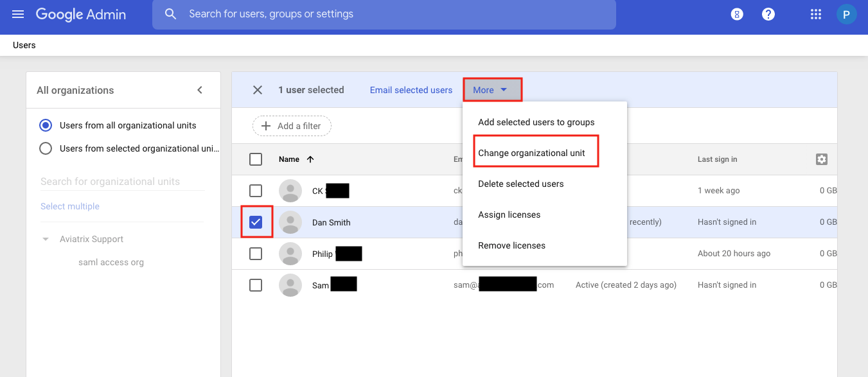Open the main hamburger menu
The image size is (868, 377).
[x=18, y=14]
